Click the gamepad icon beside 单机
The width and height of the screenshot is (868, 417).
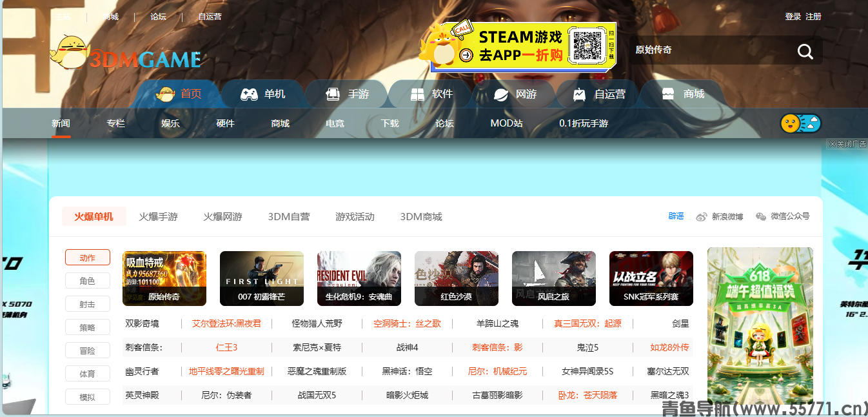click(249, 94)
